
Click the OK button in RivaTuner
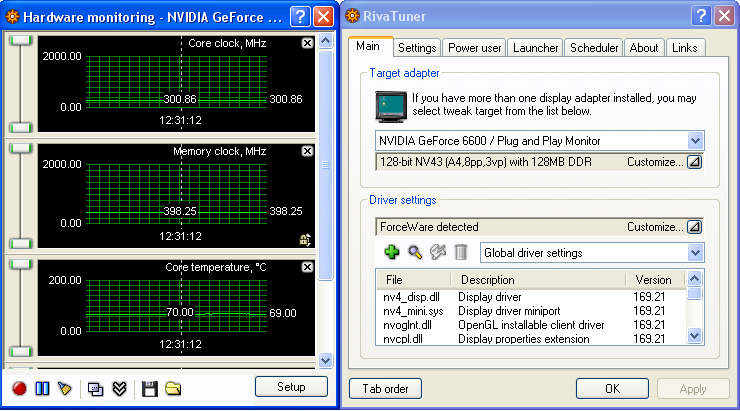[612, 389]
